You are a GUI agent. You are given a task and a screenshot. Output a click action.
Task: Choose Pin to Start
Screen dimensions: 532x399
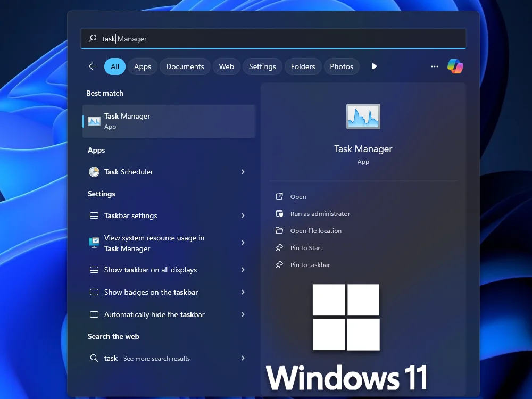[x=306, y=248]
